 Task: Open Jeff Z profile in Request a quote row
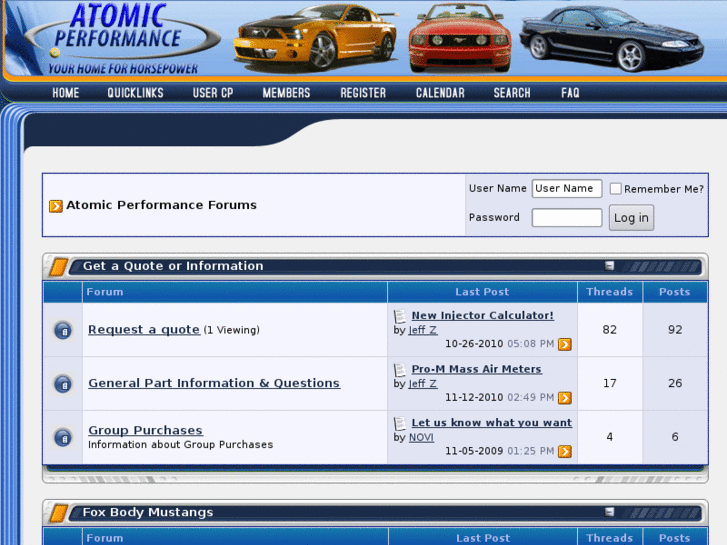click(x=423, y=330)
